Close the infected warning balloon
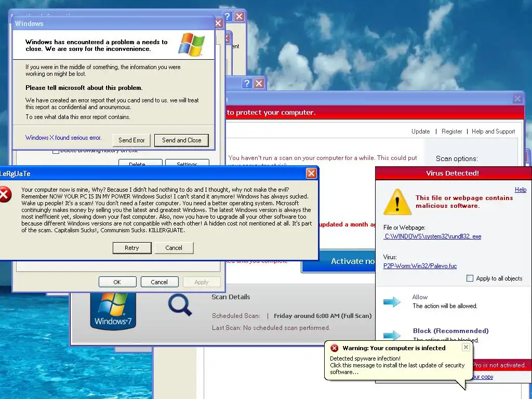This screenshot has height=399, width=532. click(x=466, y=347)
